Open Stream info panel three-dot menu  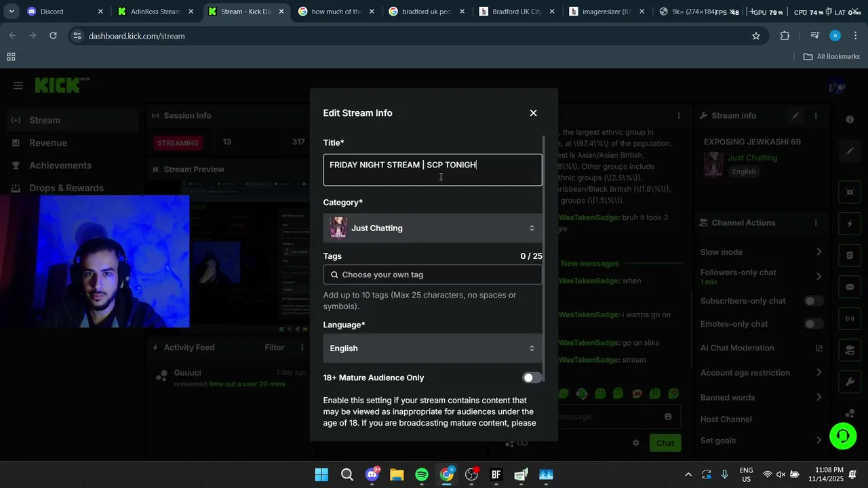(816, 116)
